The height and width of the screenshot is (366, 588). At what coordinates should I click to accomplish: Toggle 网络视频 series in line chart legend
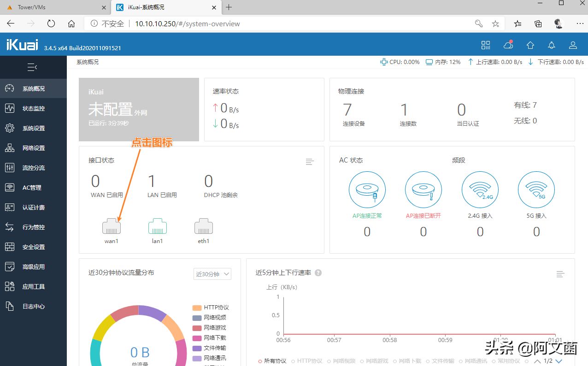coord(341,361)
